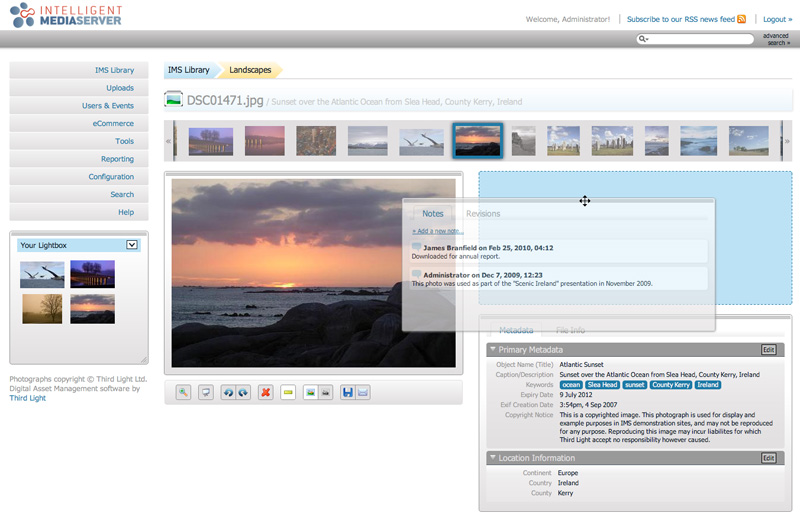Switch to the Revisions tab
This screenshot has width=800, height=529.
pyautogui.click(x=483, y=214)
